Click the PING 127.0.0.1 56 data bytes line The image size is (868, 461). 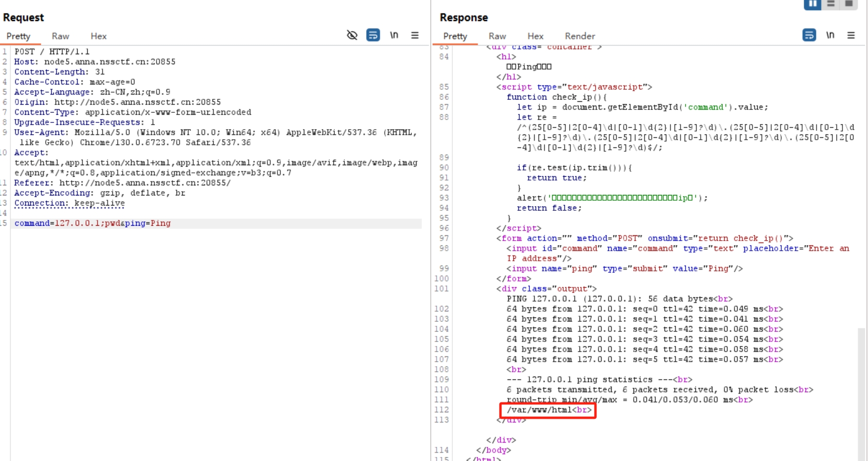619,299
